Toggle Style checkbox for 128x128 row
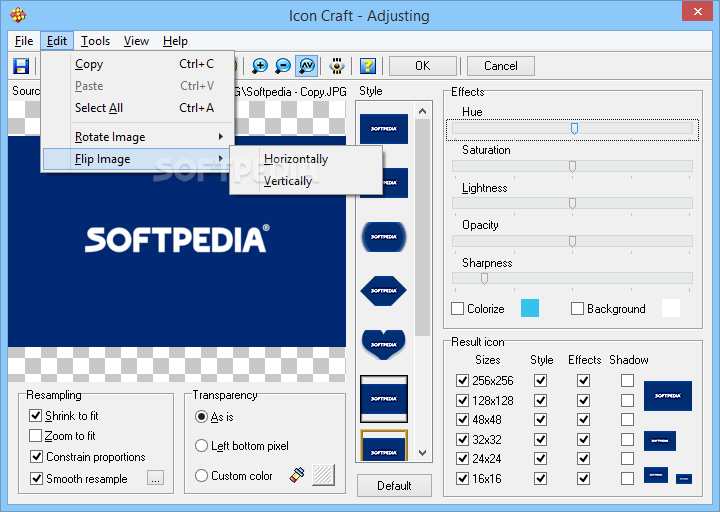 [x=540, y=400]
